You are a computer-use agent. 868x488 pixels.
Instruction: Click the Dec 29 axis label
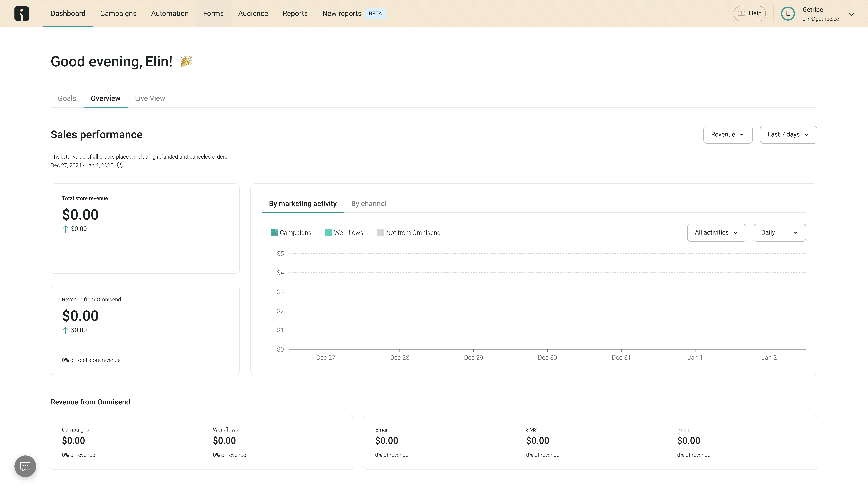coord(473,358)
